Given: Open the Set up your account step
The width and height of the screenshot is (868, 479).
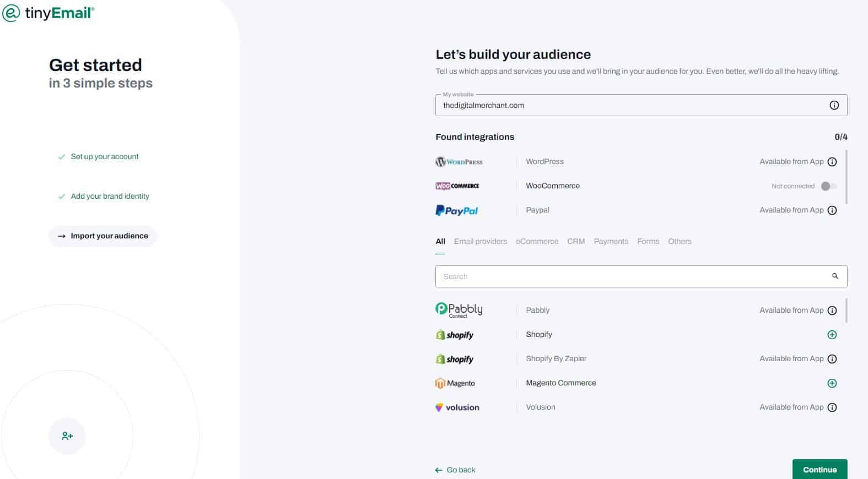Looking at the screenshot, I should (x=99, y=156).
